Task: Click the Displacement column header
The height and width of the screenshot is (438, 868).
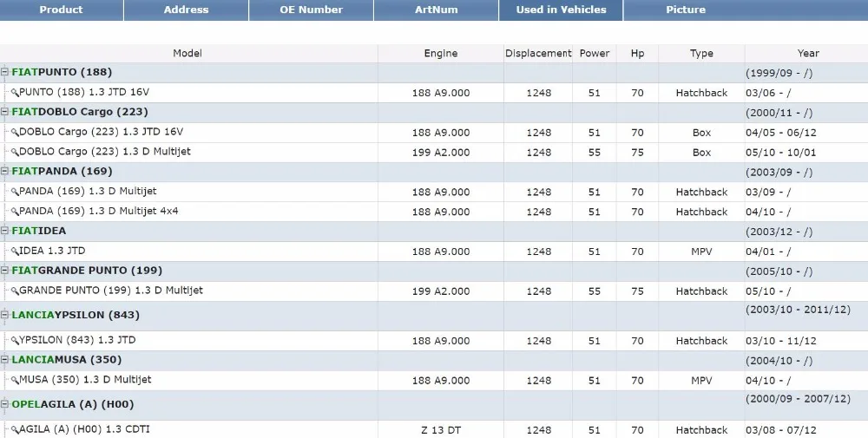Action: tap(538, 53)
